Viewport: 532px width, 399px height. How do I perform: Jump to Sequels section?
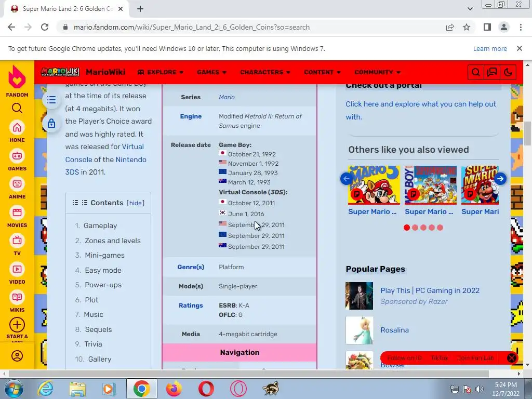point(98,329)
